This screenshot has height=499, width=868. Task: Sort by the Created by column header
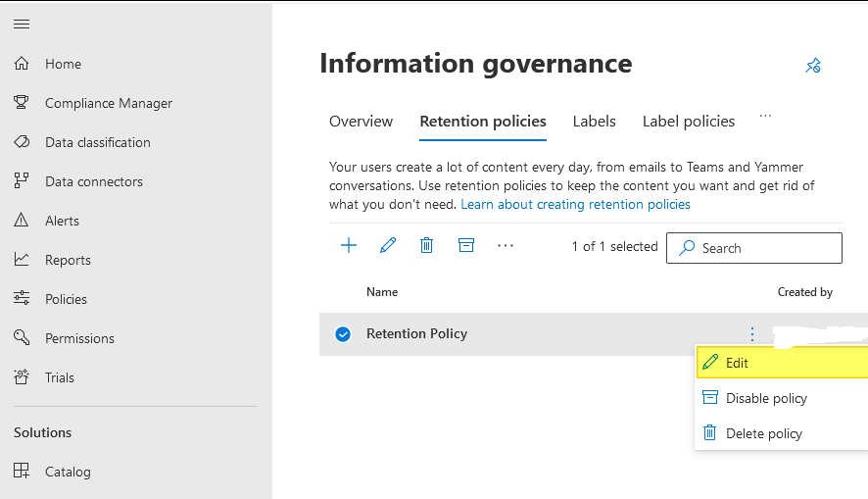click(x=805, y=292)
